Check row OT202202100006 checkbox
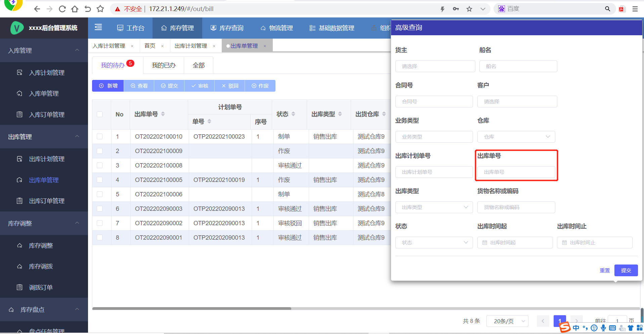This screenshot has width=644, height=334. point(99,194)
